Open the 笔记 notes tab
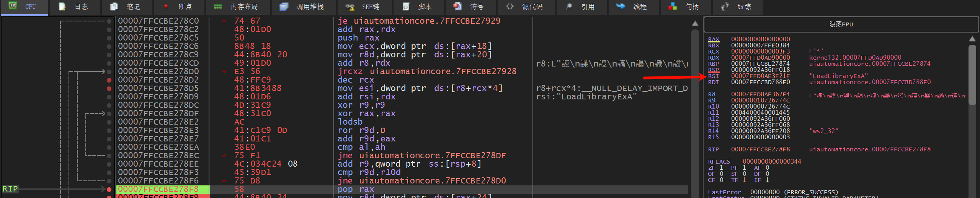This screenshot has width=980, height=198. 127,7
